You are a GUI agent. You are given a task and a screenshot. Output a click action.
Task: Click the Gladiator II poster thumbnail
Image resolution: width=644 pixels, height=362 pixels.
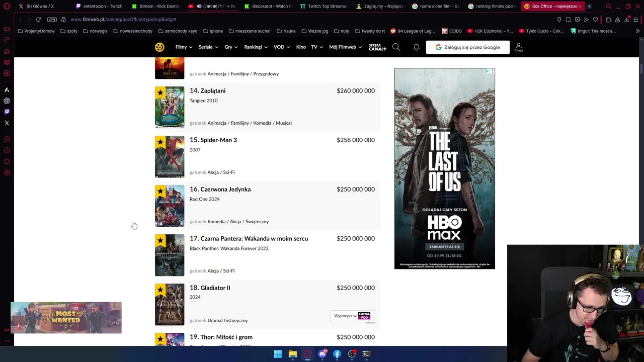[170, 305]
